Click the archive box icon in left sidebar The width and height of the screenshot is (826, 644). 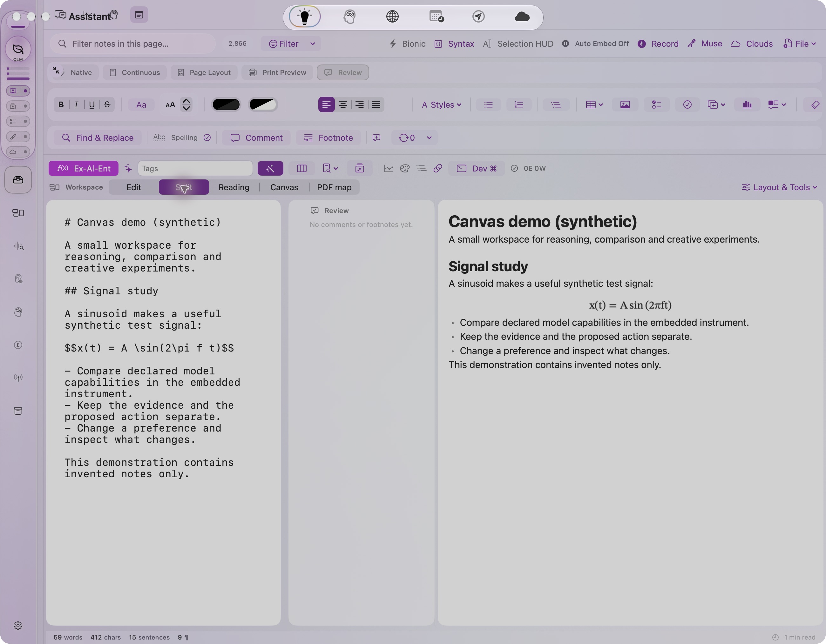click(18, 411)
